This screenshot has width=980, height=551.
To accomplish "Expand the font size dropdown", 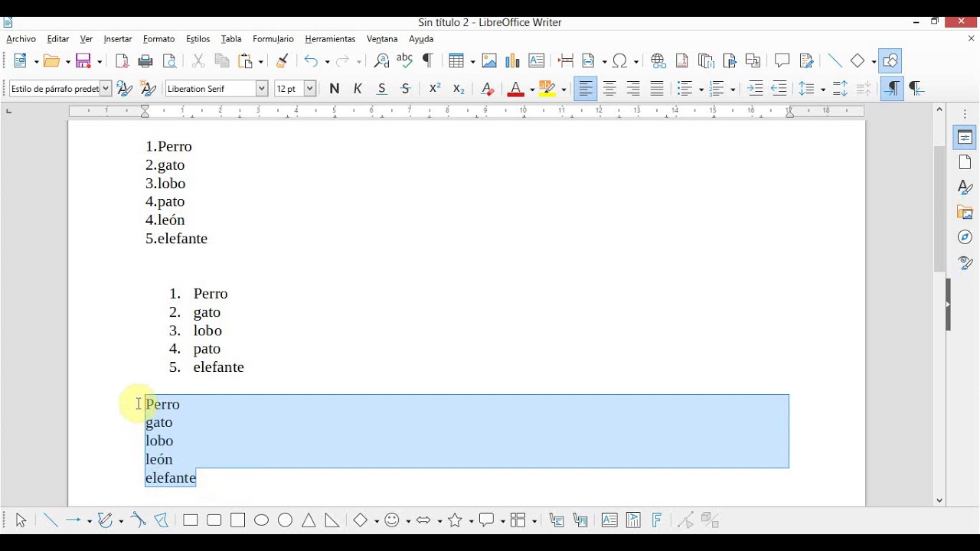I will pos(310,89).
